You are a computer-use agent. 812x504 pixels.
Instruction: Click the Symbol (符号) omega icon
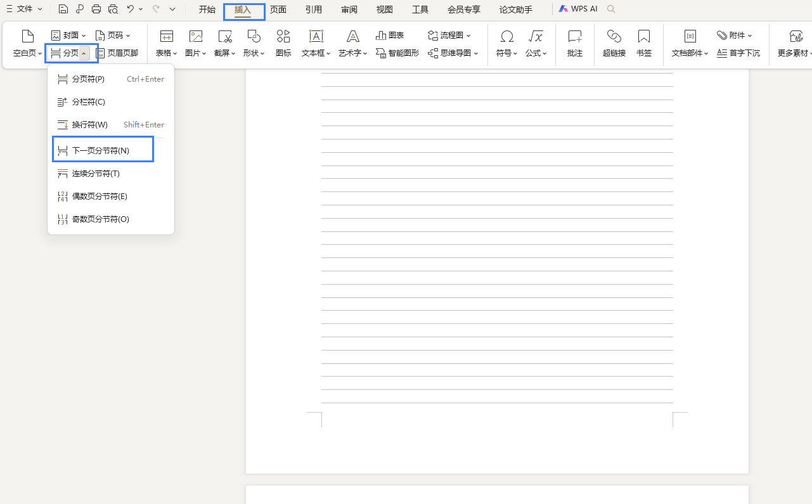pos(506,36)
